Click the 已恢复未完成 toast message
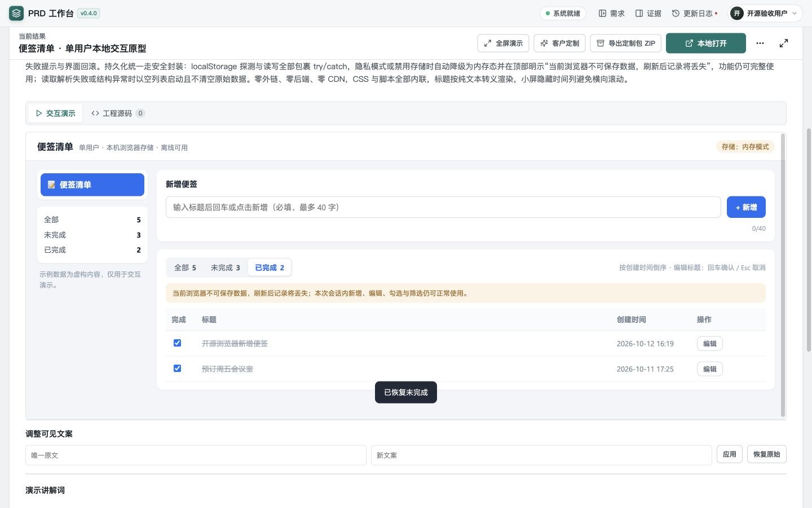This screenshot has width=812, height=508. click(x=406, y=392)
